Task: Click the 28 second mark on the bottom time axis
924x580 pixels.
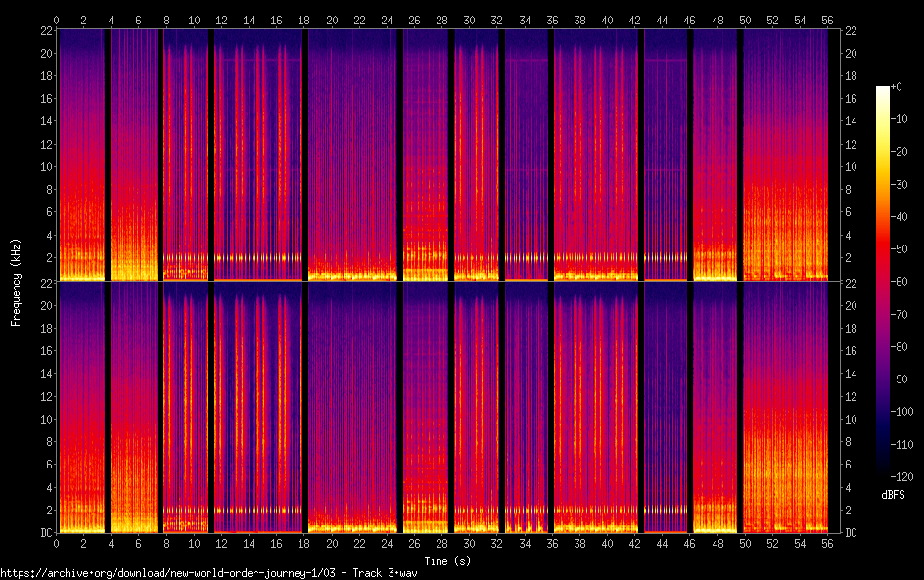Action: 442,542
